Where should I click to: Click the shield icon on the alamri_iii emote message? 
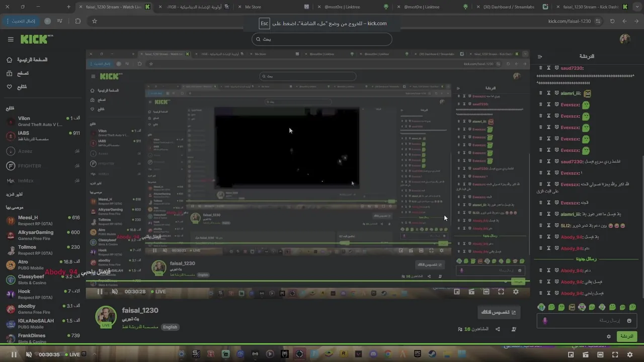point(556,94)
